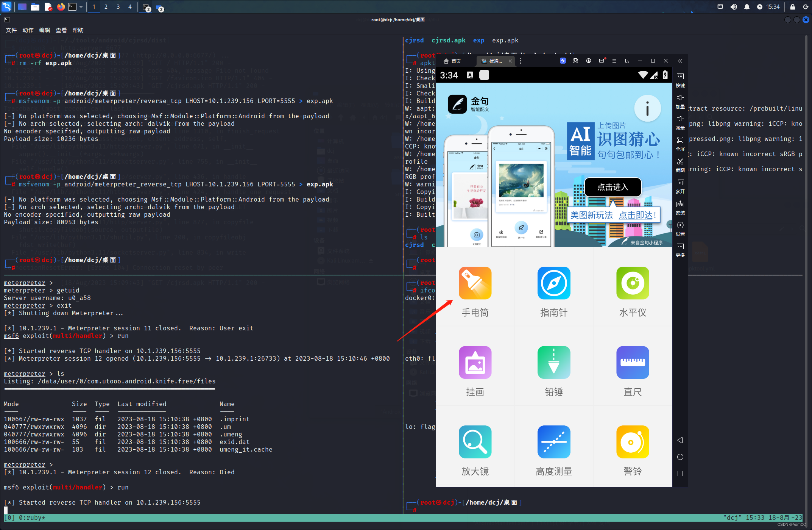812x530 pixels.
Task: Click the emulator gamepad icon
Action: [575, 61]
